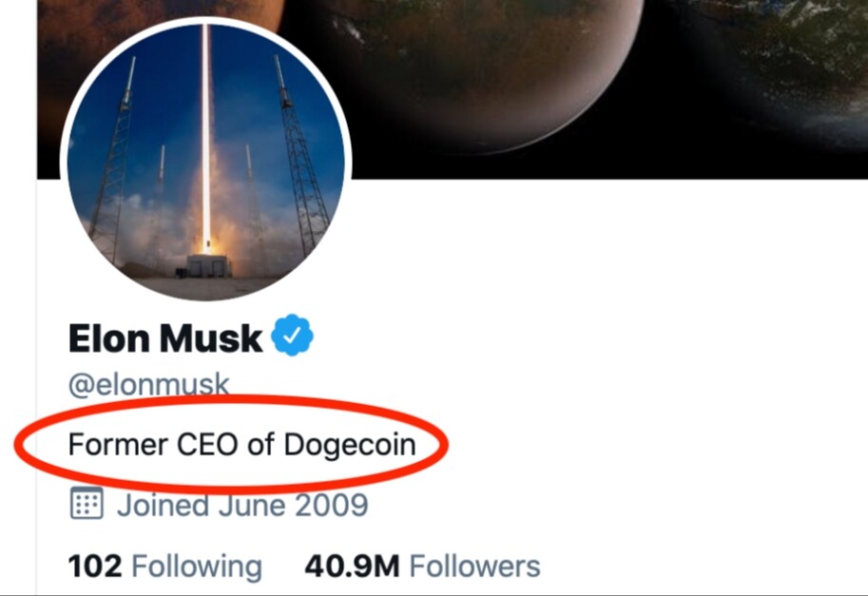Viewport: 868px width, 596px height.
Task: Open the 40.9M Followers list
Action: pyautogui.click(x=422, y=567)
